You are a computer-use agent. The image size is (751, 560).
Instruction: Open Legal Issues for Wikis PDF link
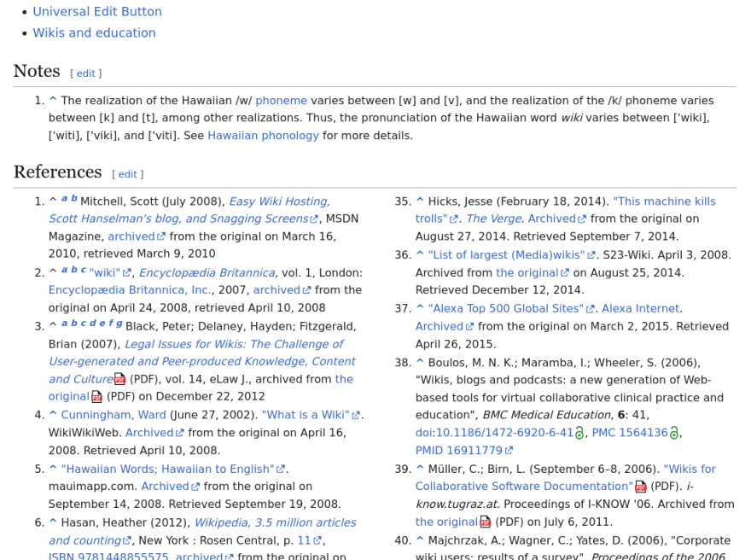tap(201, 362)
